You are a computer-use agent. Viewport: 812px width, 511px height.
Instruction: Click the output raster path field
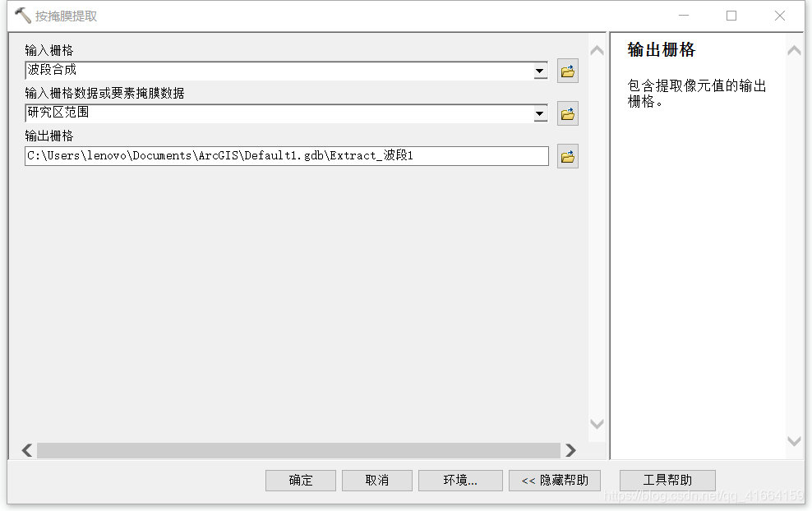point(286,156)
